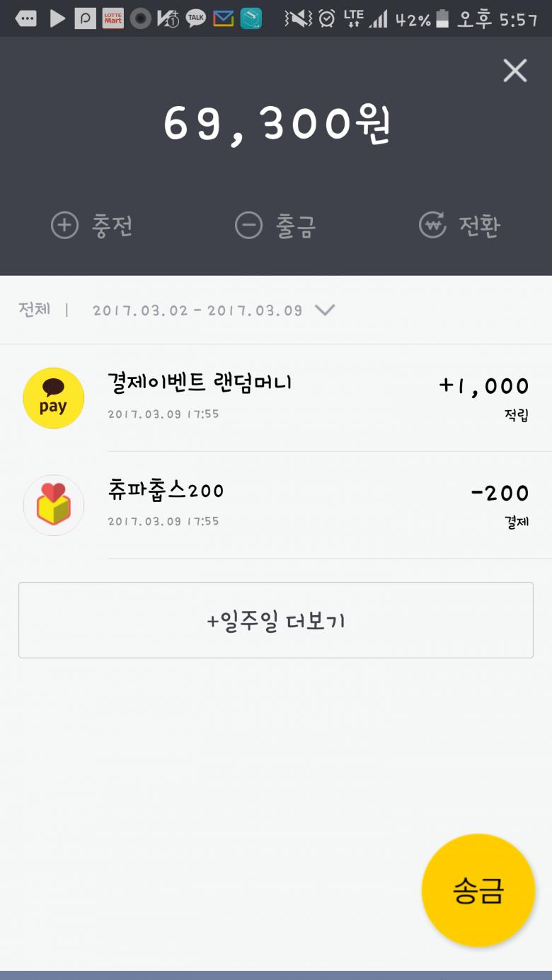Tap the minus icon for 출금

(x=248, y=226)
